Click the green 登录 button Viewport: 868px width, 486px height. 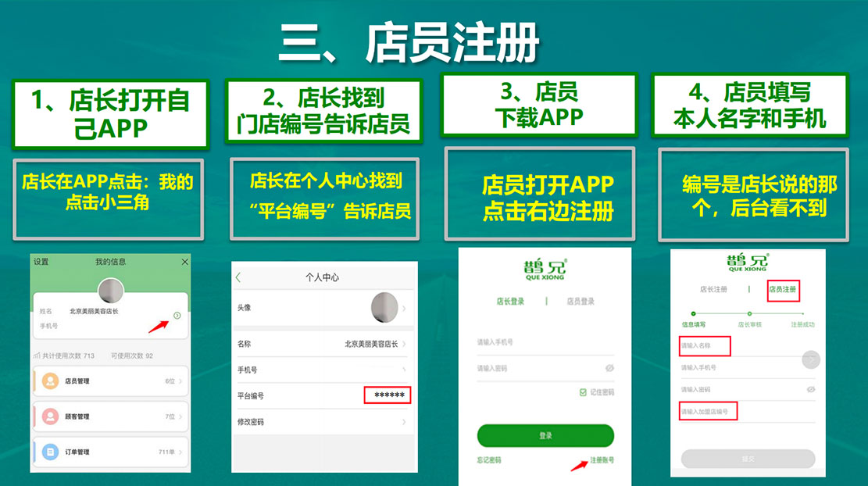coord(545,436)
